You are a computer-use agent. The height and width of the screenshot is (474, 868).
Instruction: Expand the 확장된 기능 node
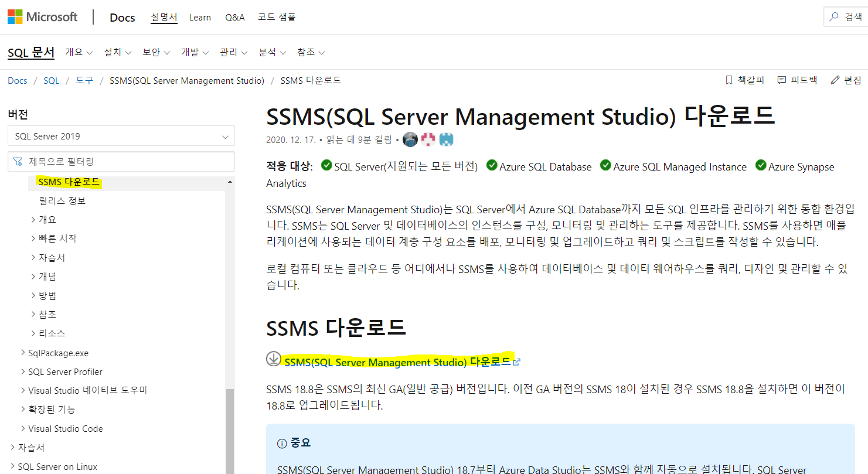pos(23,409)
